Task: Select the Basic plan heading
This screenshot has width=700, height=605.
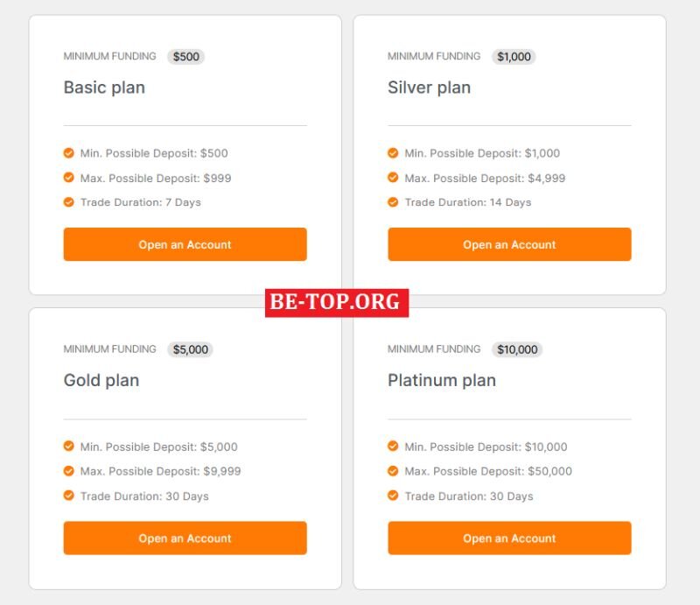Action: (x=104, y=88)
